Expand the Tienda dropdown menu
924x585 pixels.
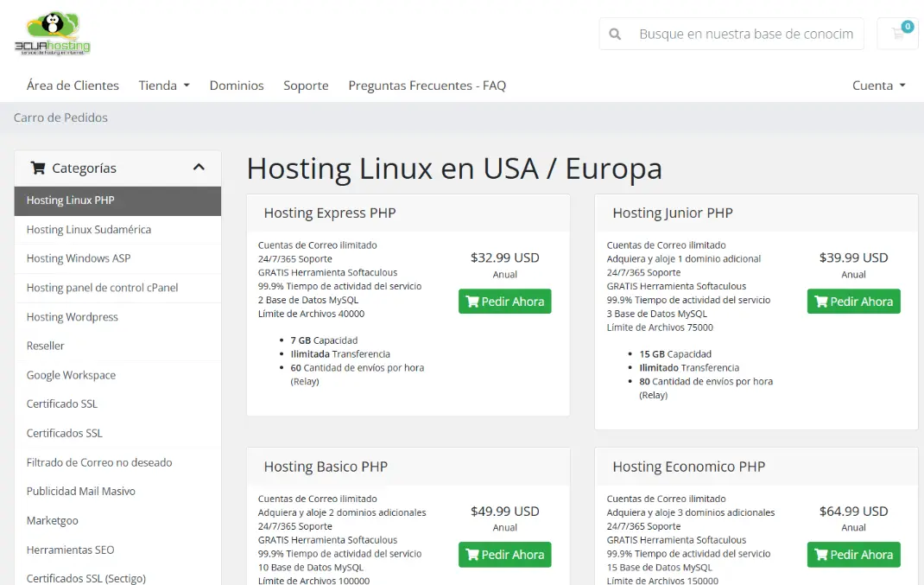pos(164,86)
